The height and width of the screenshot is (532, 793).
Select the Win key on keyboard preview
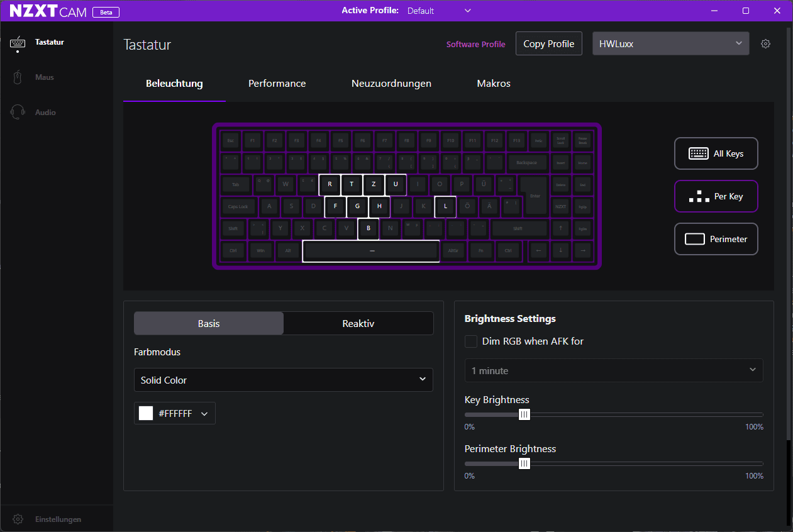(x=260, y=250)
